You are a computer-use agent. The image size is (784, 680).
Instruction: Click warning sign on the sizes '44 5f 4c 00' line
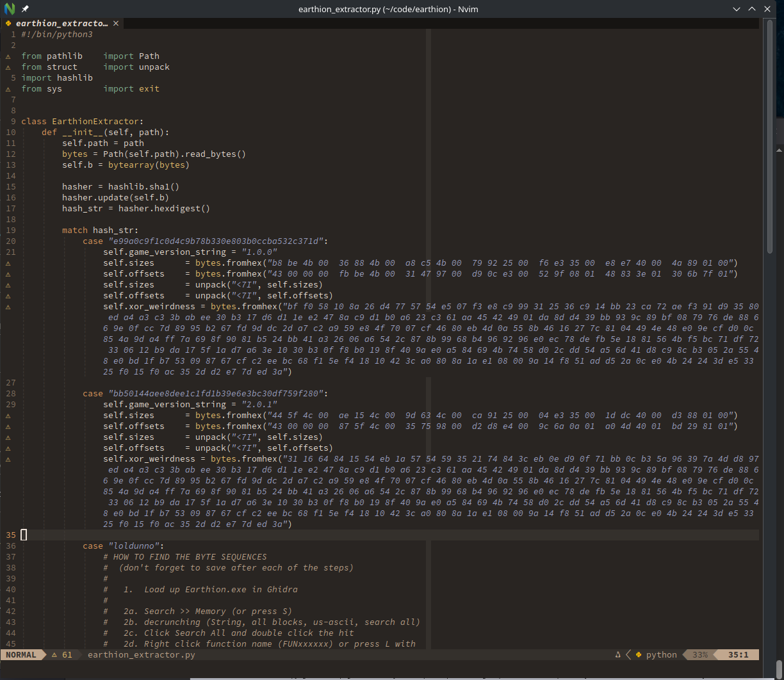(x=8, y=416)
